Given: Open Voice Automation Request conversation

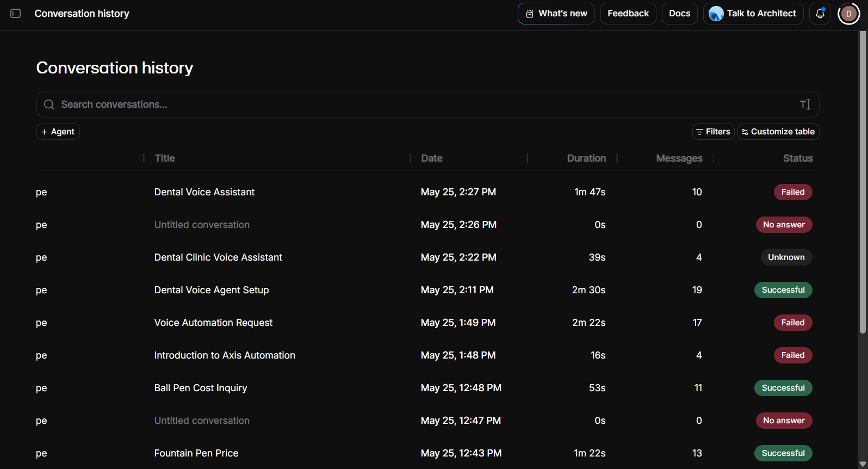Looking at the screenshot, I should (x=213, y=323).
